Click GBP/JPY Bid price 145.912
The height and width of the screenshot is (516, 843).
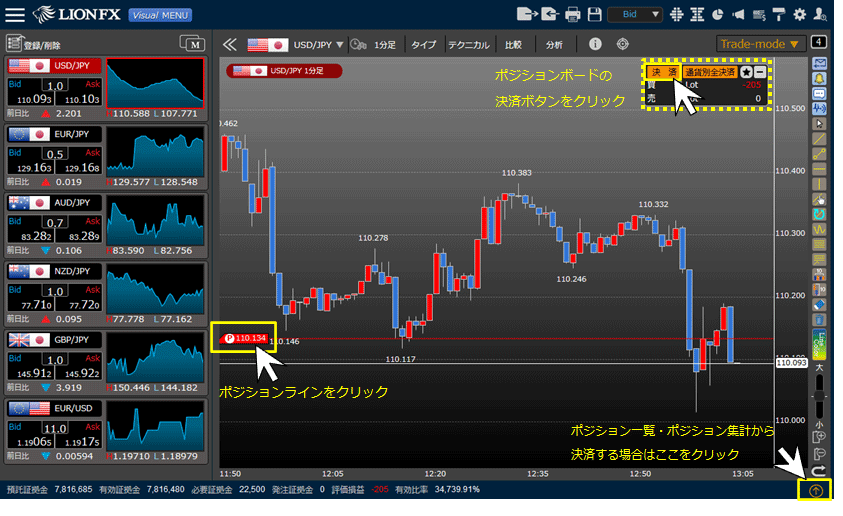tap(34, 373)
